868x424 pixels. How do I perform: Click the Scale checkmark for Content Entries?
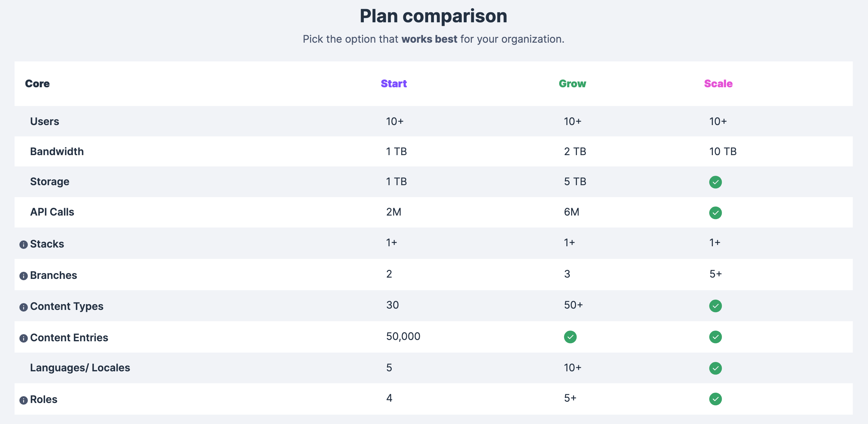[715, 337]
